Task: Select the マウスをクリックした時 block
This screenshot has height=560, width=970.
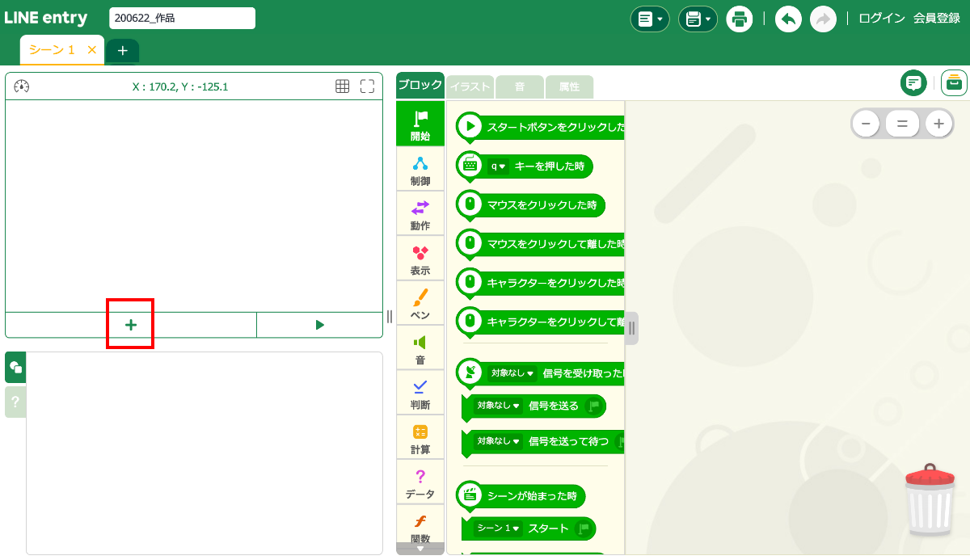Action: [x=530, y=204]
